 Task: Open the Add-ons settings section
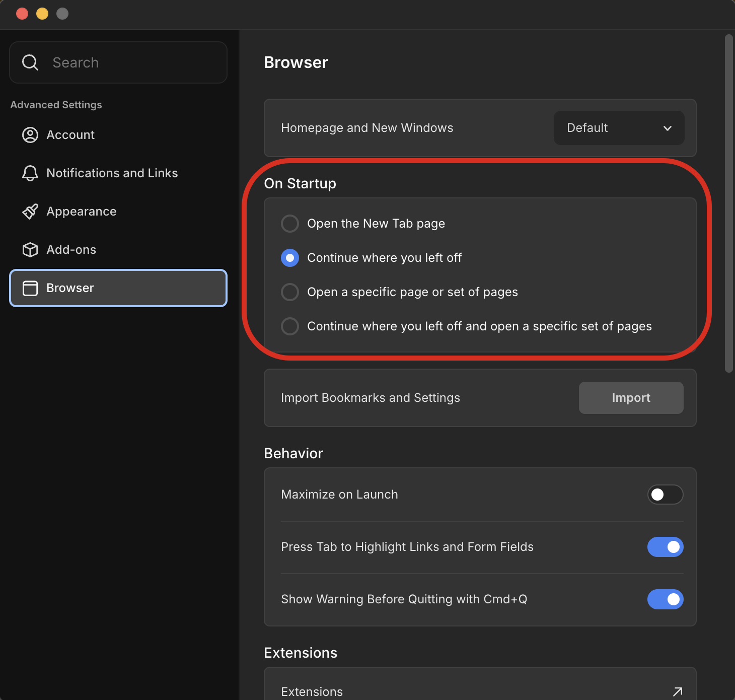pos(118,250)
